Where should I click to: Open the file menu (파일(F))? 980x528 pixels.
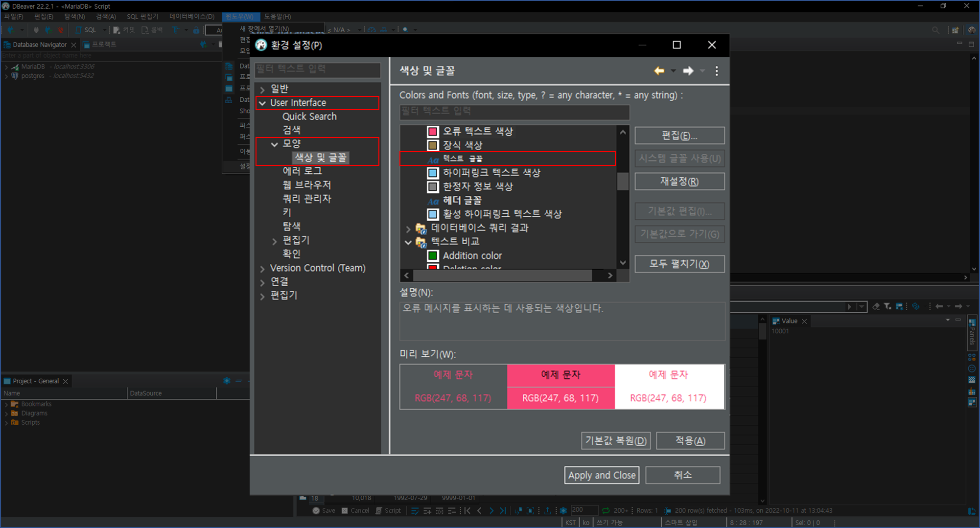point(13,17)
